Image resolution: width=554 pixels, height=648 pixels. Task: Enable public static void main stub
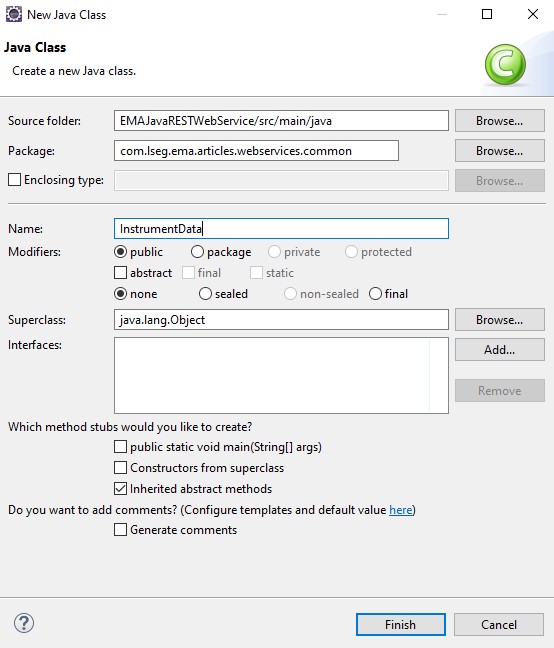click(x=120, y=447)
